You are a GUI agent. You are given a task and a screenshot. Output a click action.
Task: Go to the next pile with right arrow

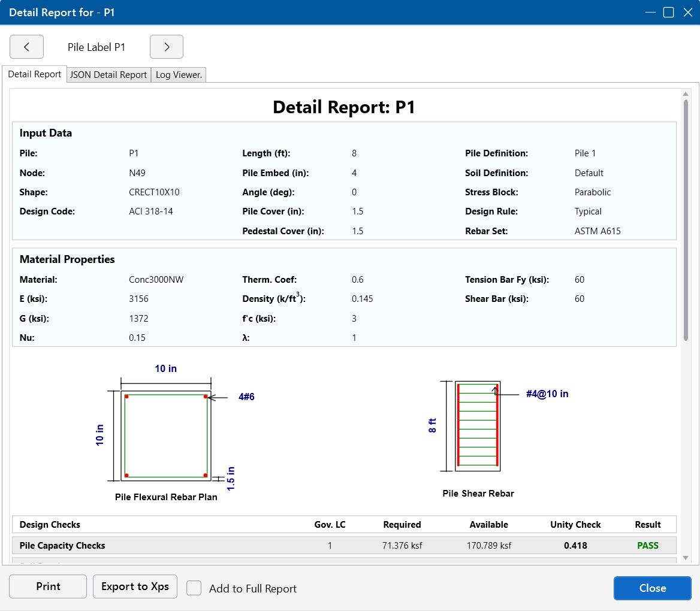(x=167, y=47)
